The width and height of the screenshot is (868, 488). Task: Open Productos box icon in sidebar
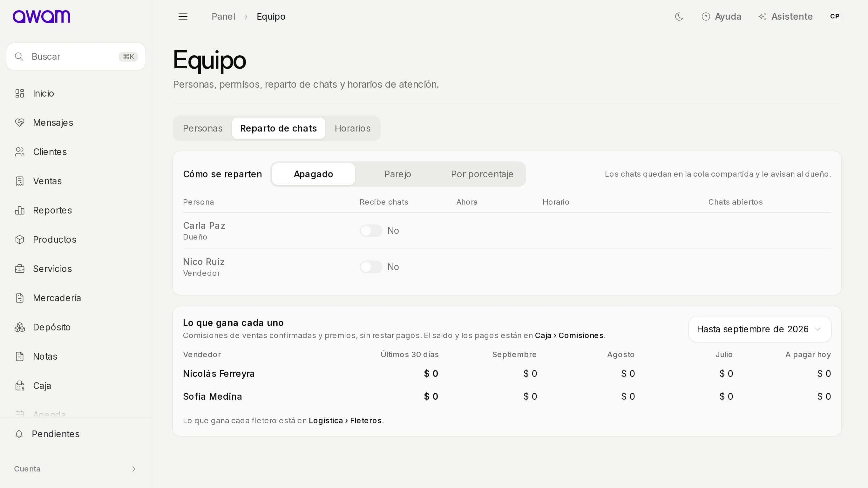20,240
